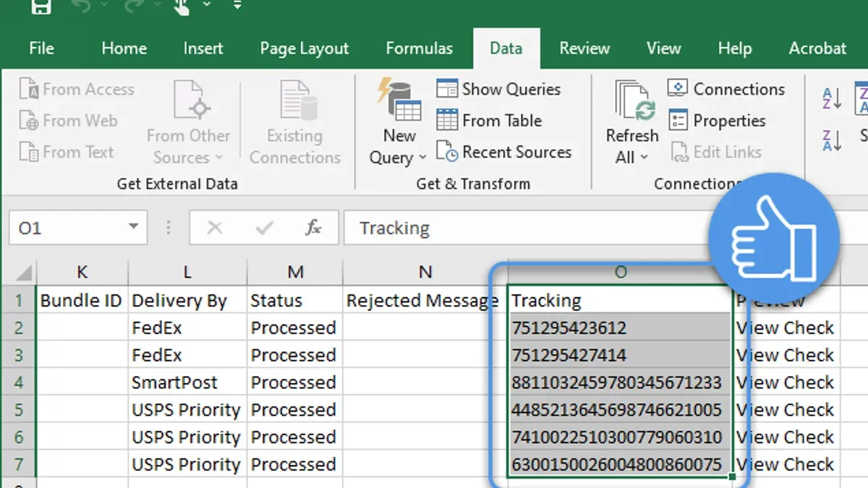Image resolution: width=868 pixels, height=488 pixels.
Task: Click the From Web button
Action: 69,121
